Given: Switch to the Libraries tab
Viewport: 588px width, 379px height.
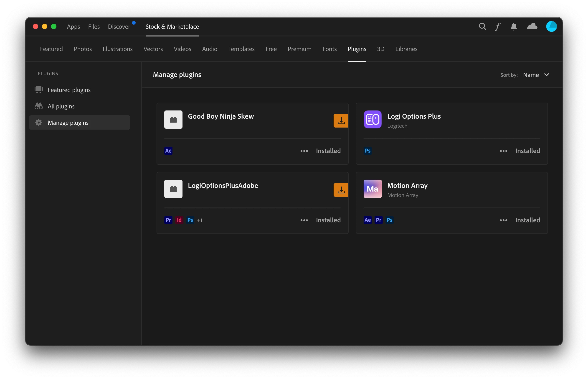Looking at the screenshot, I should (406, 49).
